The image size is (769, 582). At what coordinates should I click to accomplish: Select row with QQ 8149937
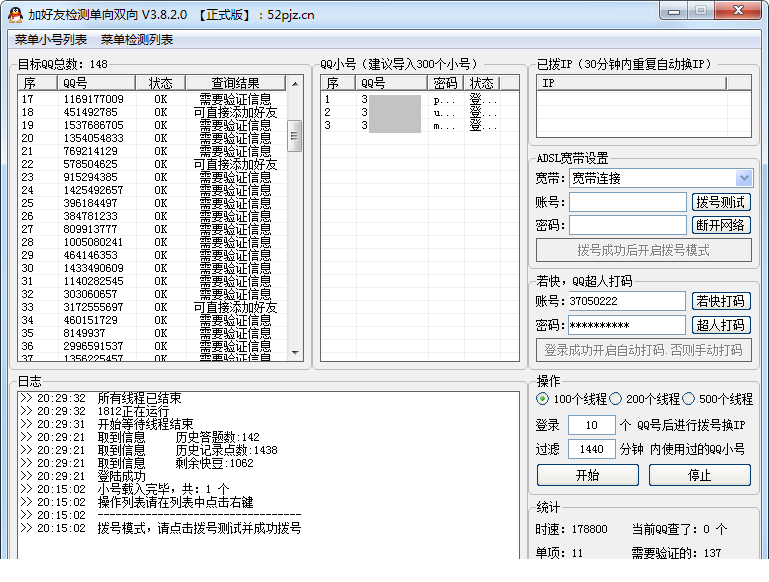pos(152,333)
